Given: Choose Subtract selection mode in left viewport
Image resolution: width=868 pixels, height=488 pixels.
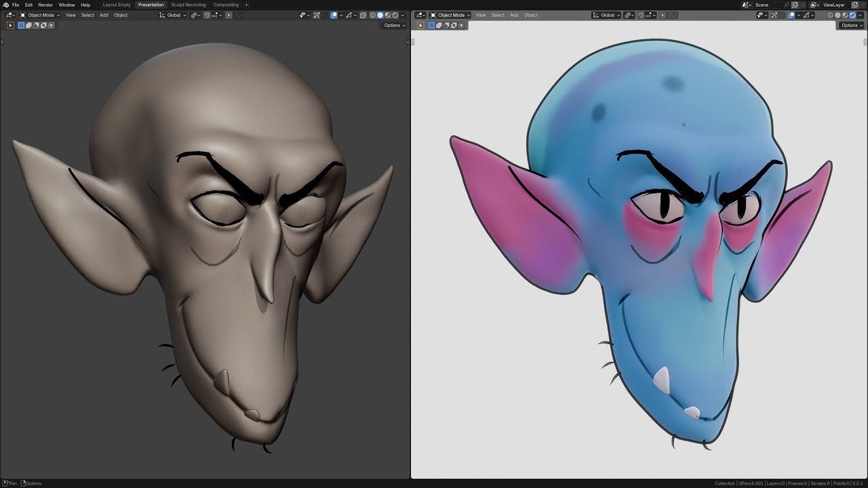Looking at the screenshot, I should point(36,25).
